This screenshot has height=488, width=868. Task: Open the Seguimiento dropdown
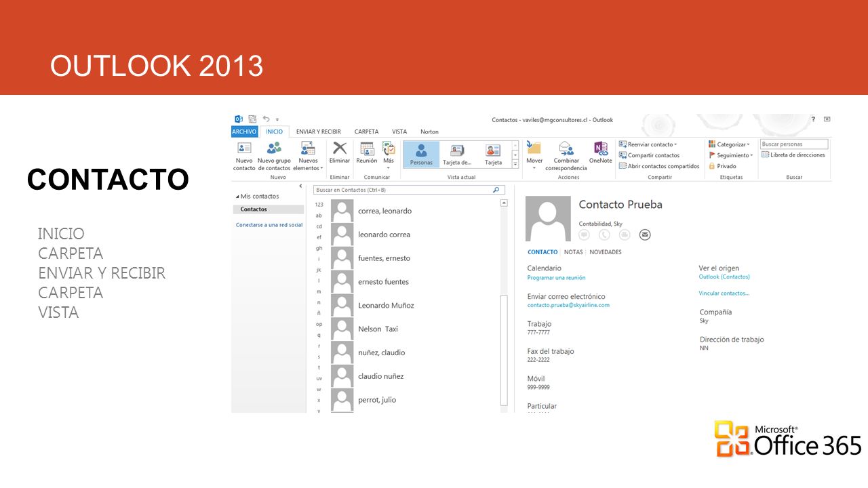coord(730,155)
